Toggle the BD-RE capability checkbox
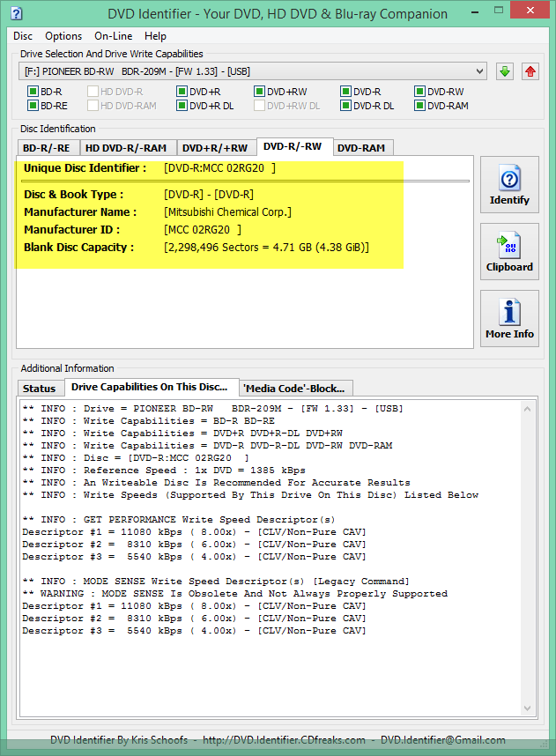Image resolution: width=556 pixels, height=756 pixels. click(33, 106)
